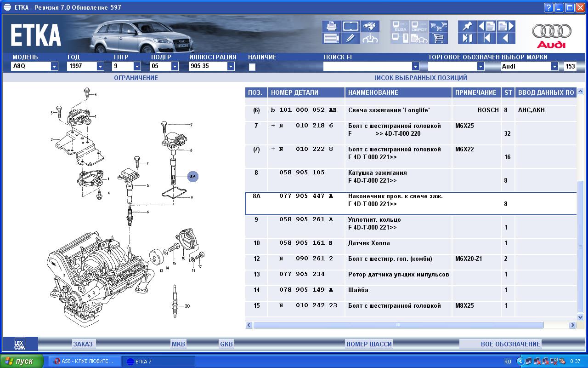
Task: Open the MKB tab in bottom bar
Action: pos(178,344)
